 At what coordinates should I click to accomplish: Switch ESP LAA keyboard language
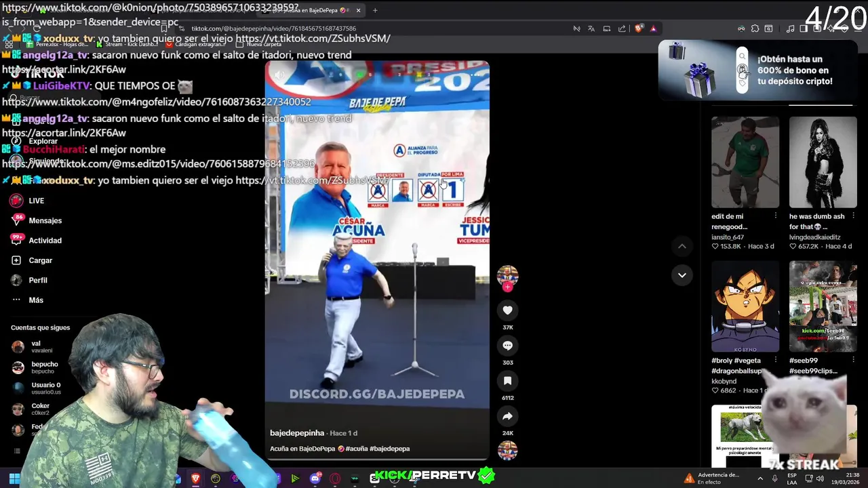coord(792,479)
